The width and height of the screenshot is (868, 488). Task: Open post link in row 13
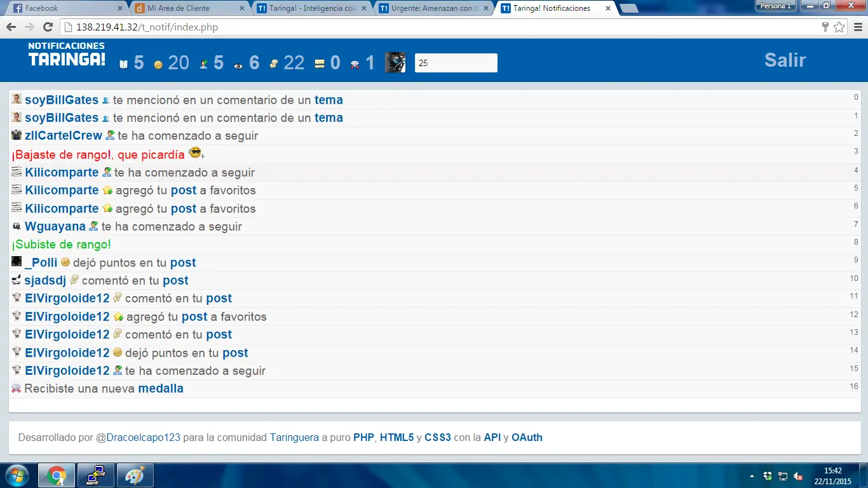click(219, 334)
